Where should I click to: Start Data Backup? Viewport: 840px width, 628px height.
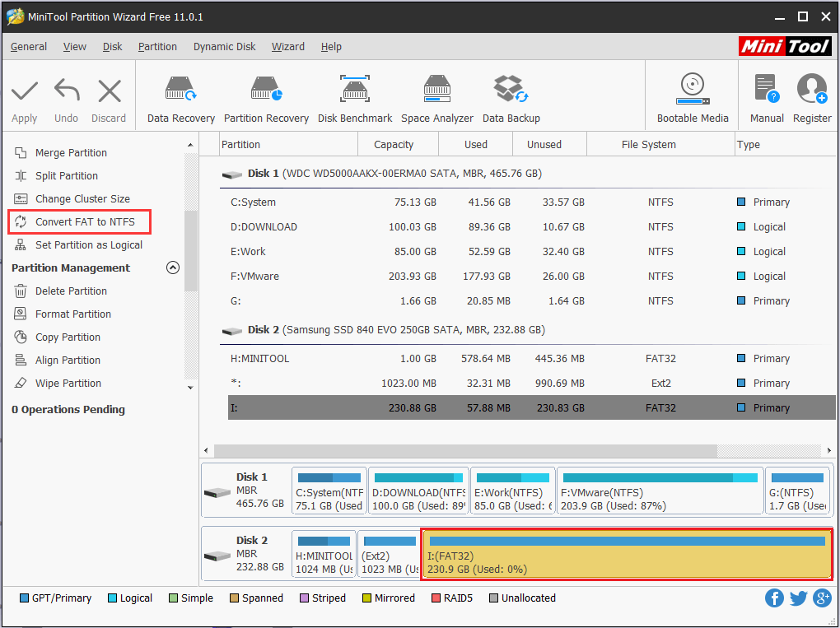click(x=511, y=95)
